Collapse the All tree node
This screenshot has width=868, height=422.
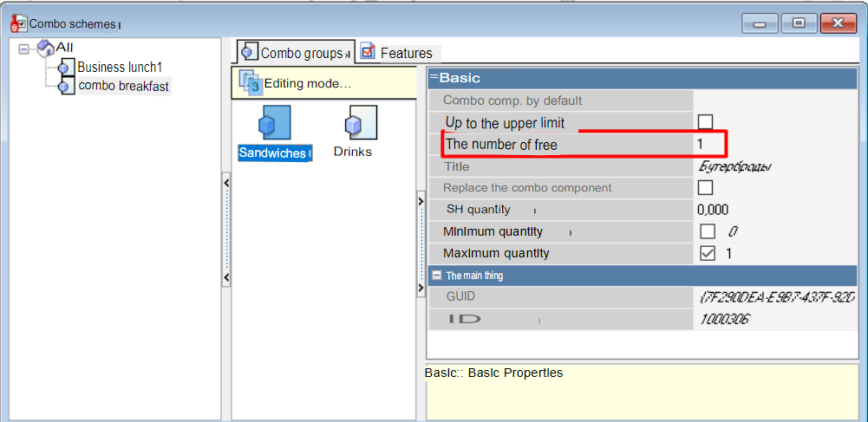[23, 49]
